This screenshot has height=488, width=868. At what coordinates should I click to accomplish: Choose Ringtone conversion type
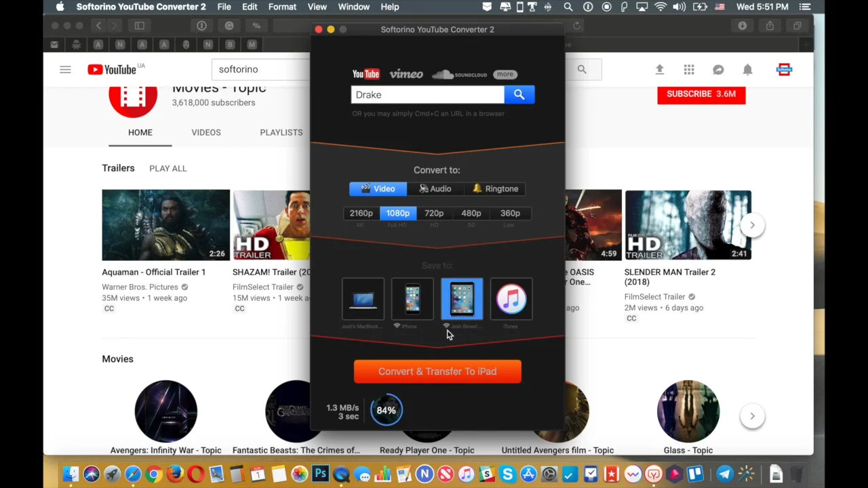click(496, 189)
